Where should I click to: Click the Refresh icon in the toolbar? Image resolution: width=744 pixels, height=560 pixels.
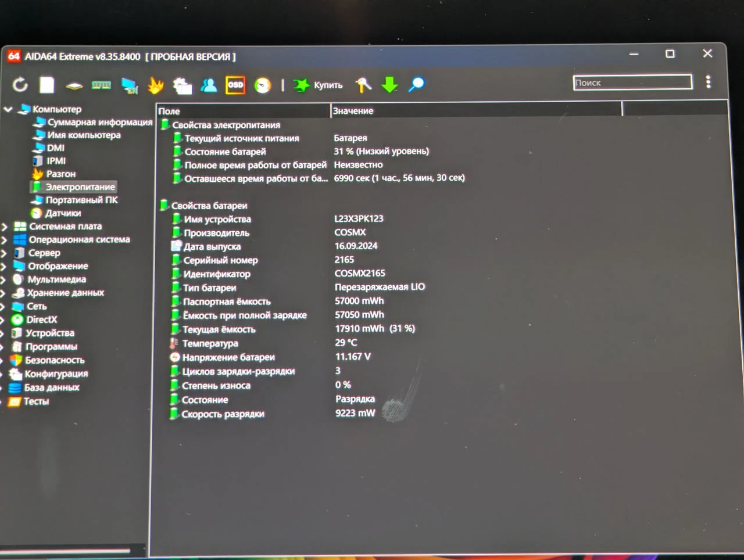tap(20, 85)
